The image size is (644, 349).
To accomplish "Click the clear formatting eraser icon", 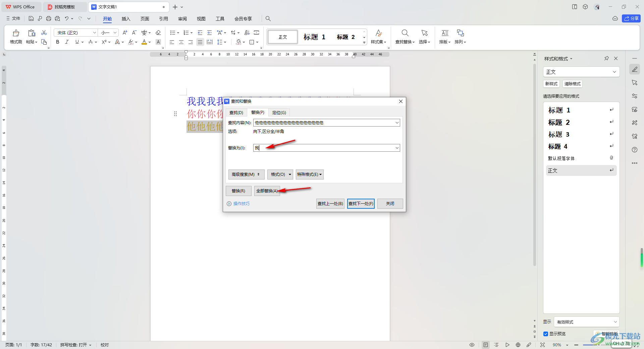I will [x=158, y=33].
